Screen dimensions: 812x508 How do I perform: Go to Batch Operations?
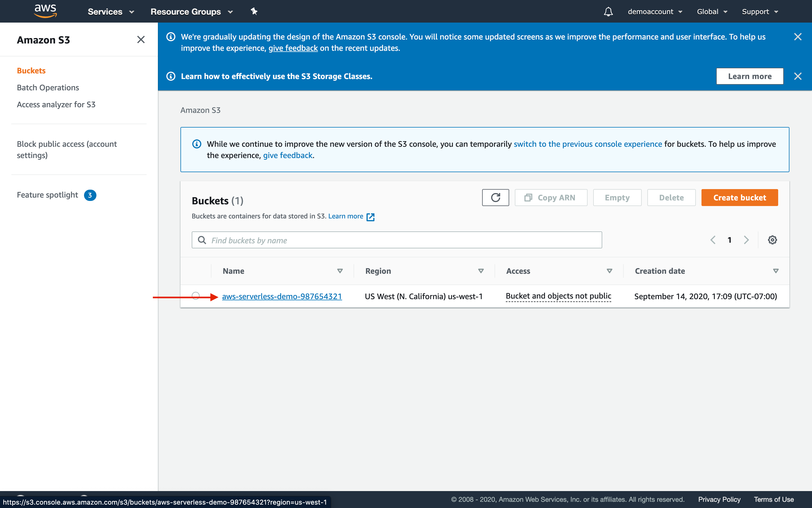[x=48, y=88]
